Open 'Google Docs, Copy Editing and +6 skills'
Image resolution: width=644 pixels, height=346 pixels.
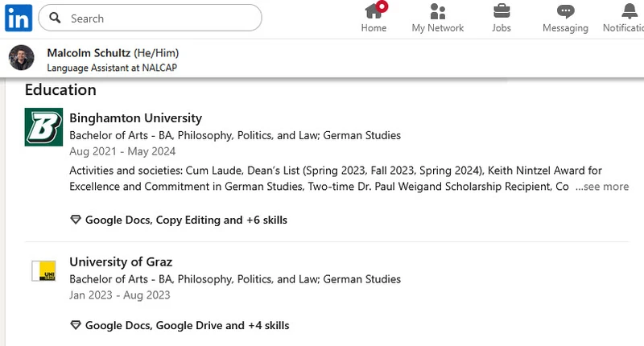(186, 220)
